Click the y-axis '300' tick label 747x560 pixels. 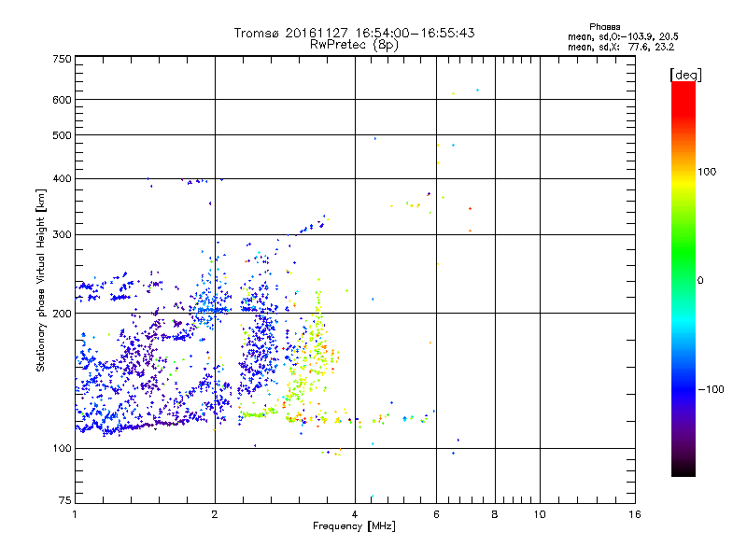pos(62,235)
